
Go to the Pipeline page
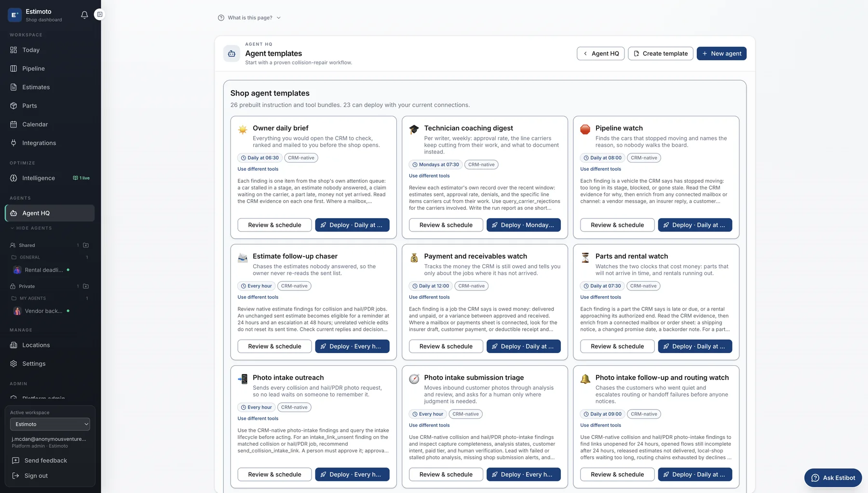[50, 68]
